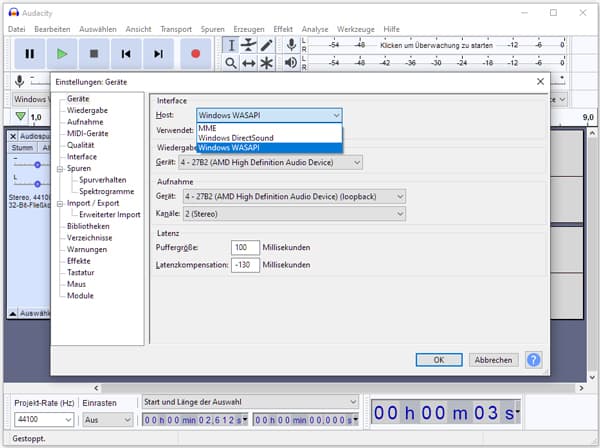The height and width of the screenshot is (448, 600).
Task: Close the audio track with X button
Action: (x=13, y=137)
